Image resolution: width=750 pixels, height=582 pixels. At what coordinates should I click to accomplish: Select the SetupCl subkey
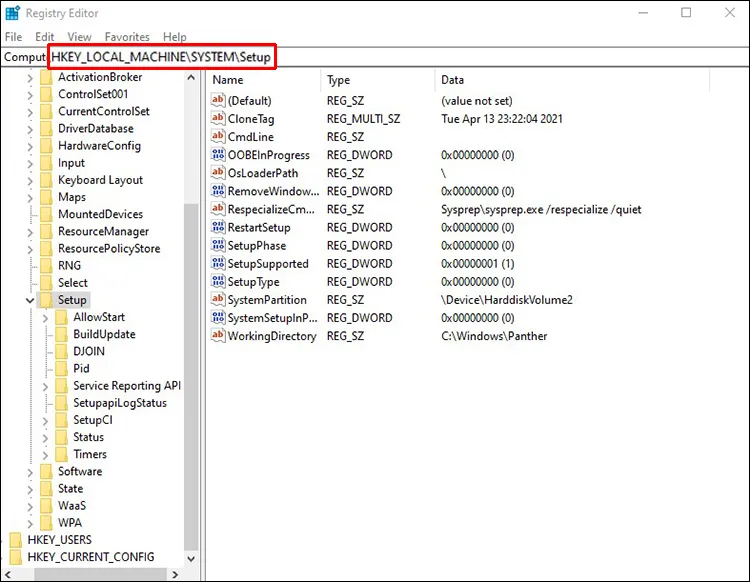click(93, 420)
